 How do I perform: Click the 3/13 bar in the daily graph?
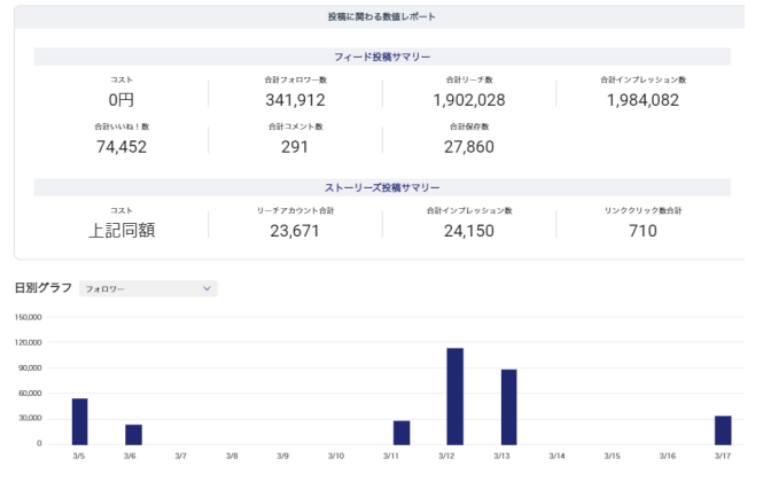(509, 406)
